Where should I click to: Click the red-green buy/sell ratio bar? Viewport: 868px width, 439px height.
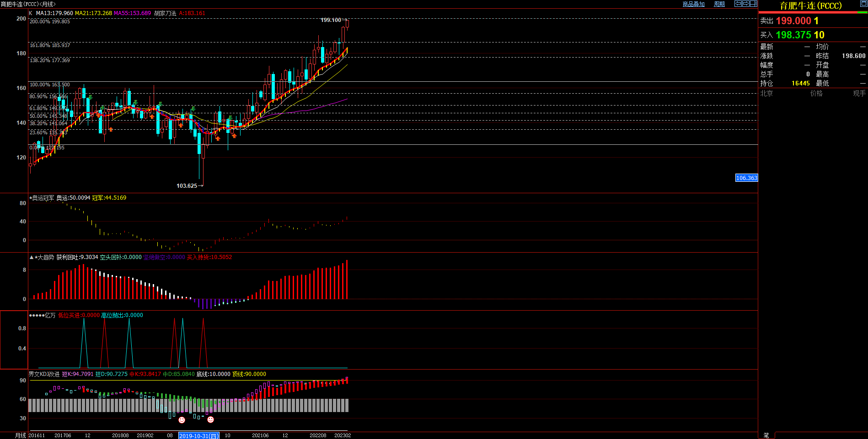pyautogui.click(x=813, y=12)
